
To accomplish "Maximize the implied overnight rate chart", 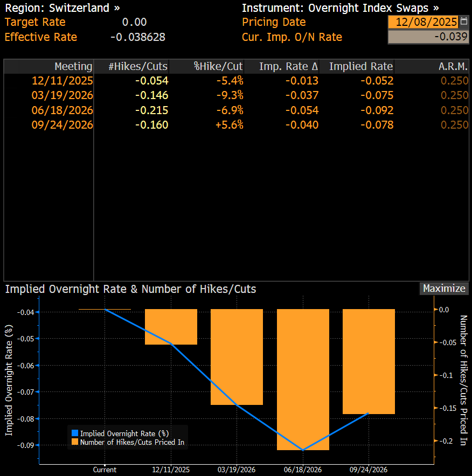I will tap(443, 289).
